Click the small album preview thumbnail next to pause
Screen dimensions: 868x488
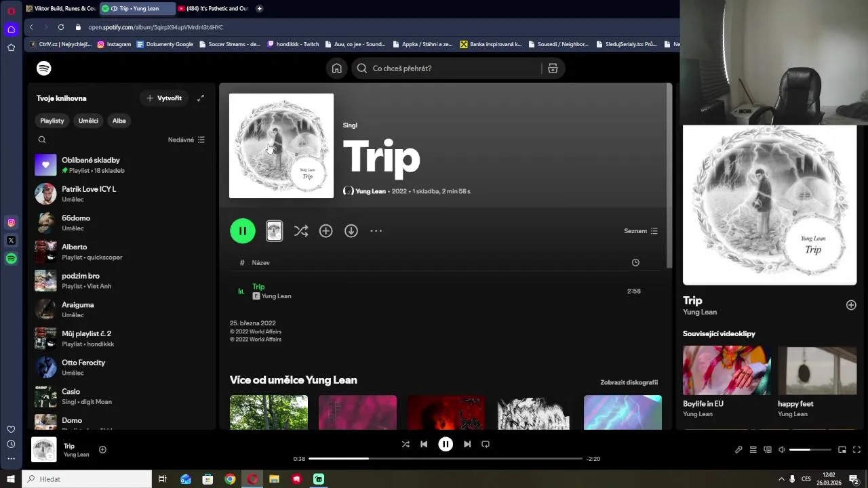point(274,231)
